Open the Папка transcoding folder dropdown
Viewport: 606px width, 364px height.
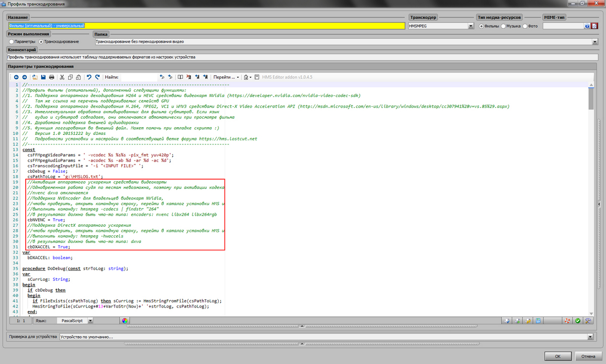point(594,41)
